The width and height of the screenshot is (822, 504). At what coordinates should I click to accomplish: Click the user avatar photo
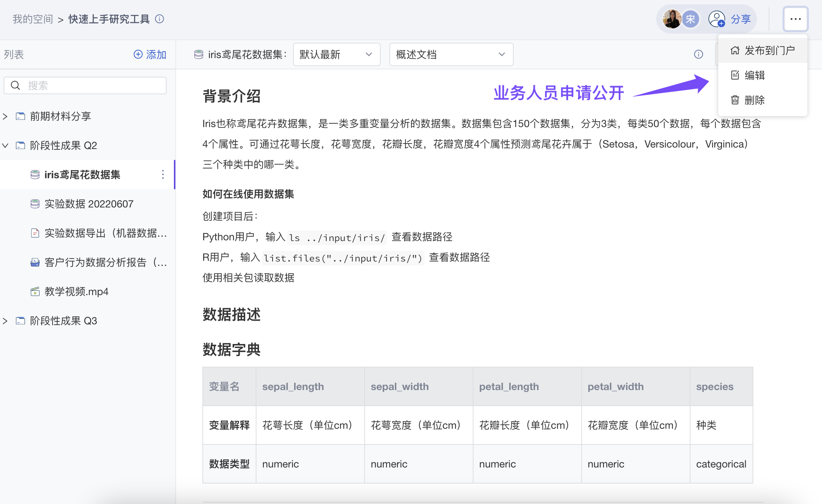671,19
